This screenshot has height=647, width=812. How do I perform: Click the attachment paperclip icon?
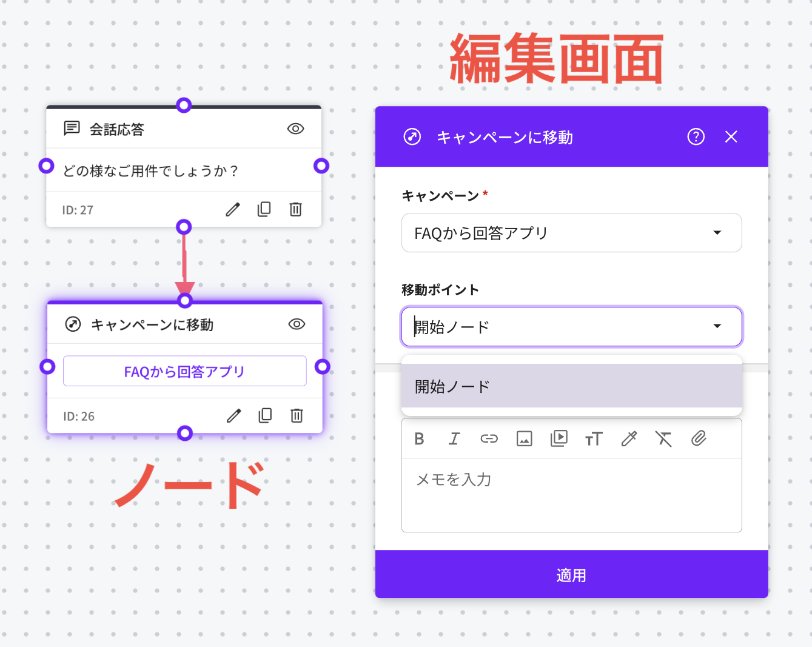[x=699, y=438]
